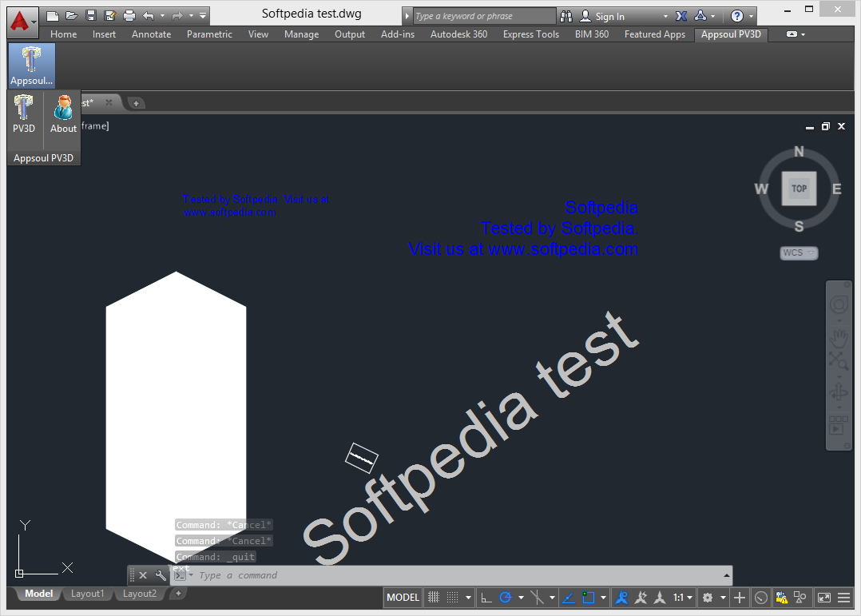861x616 pixels.
Task: Toggle object snap tracking in status bar
Action: pos(569,598)
